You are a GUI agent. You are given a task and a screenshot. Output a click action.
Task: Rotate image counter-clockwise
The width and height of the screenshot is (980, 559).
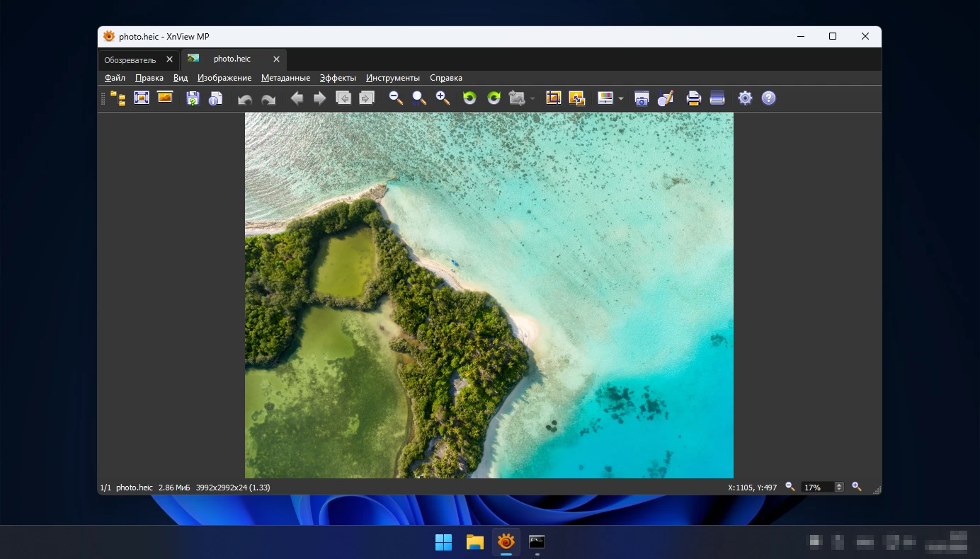click(470, 98)
